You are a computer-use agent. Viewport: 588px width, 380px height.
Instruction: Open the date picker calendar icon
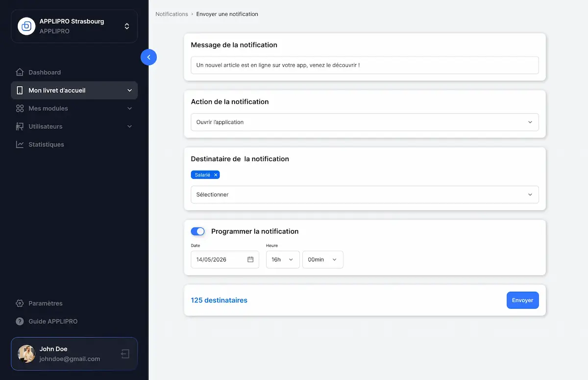click(252, 260)
